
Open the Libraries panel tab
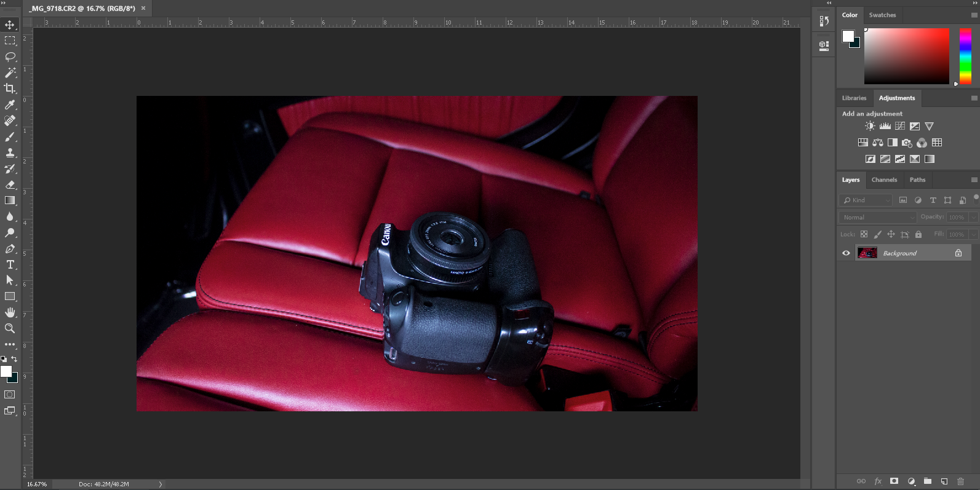[x=854, y=98]
